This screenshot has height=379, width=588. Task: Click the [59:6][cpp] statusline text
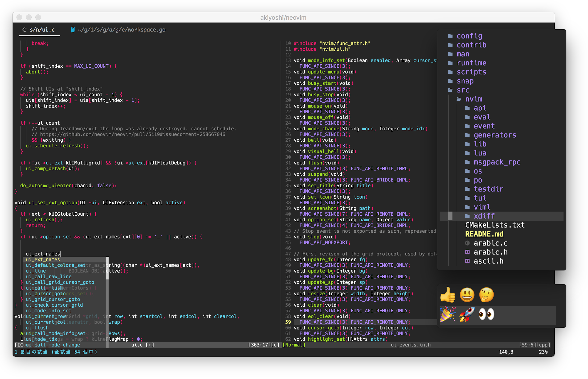tap(535, 345)
